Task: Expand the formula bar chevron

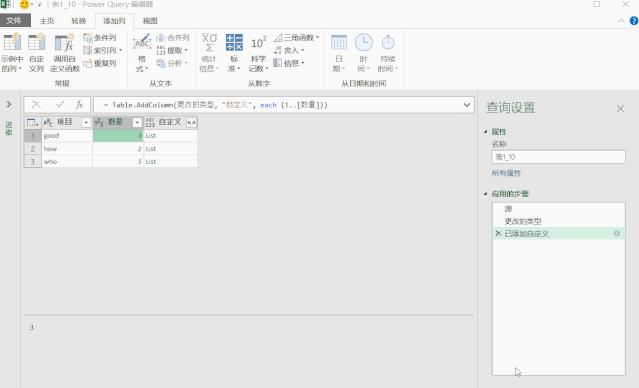Action: coord(467,105)
